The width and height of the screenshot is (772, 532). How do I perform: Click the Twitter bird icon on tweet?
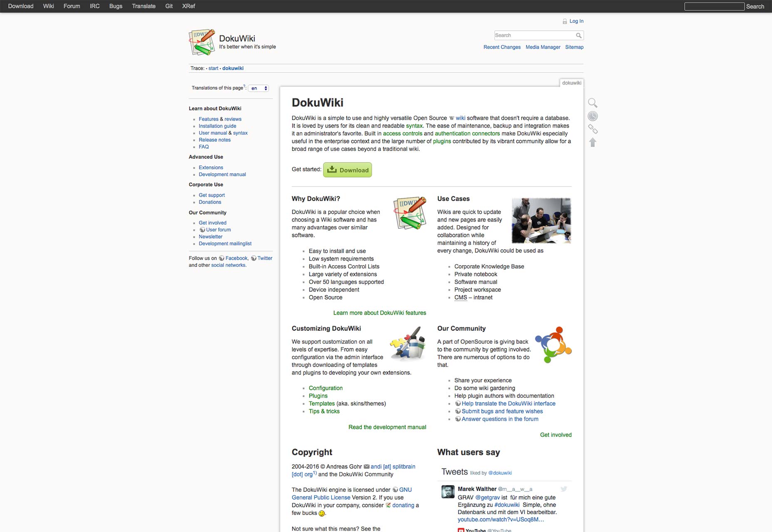[x=564, y=489]
